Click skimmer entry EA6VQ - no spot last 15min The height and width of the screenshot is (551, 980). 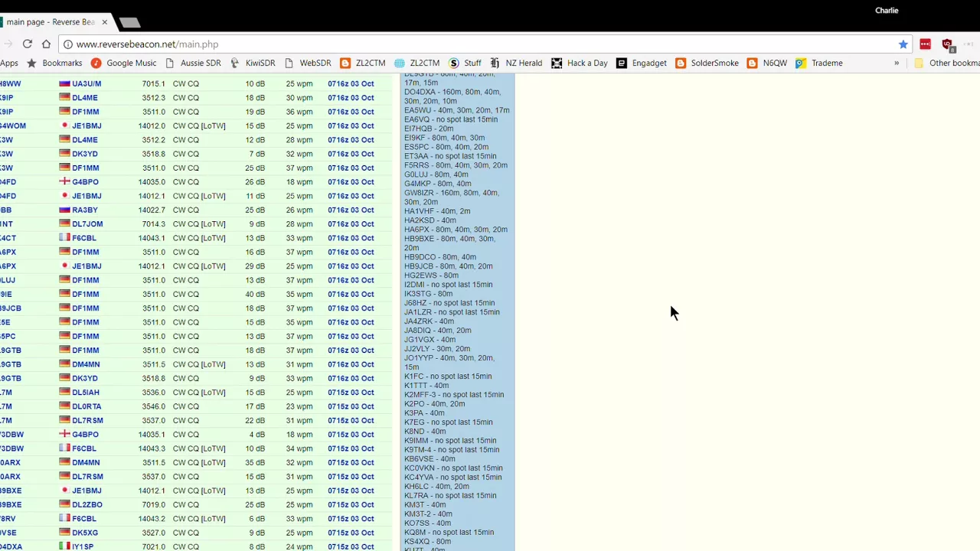tap(450, 119)
